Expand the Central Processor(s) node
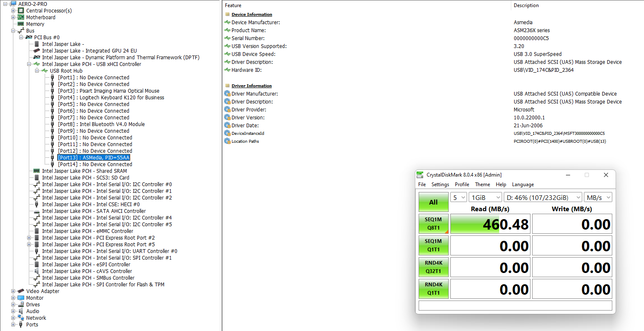The width and height of the screenshot is (644, 331). point(13,10)
